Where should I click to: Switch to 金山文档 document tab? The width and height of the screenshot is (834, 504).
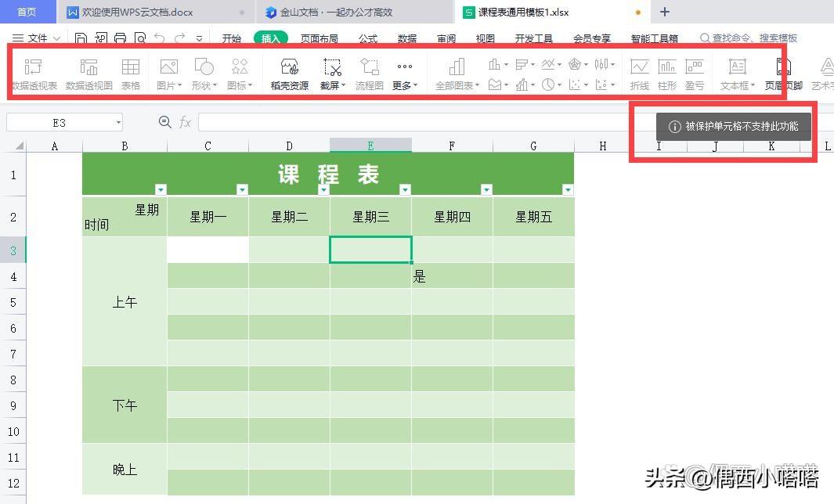(x=355, y=12)
